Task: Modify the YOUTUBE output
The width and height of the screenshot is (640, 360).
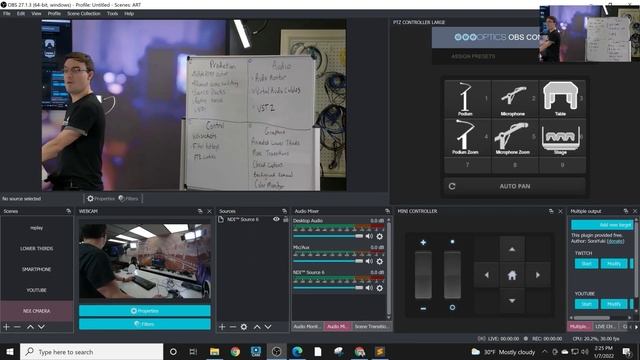Action: [614, 304]
